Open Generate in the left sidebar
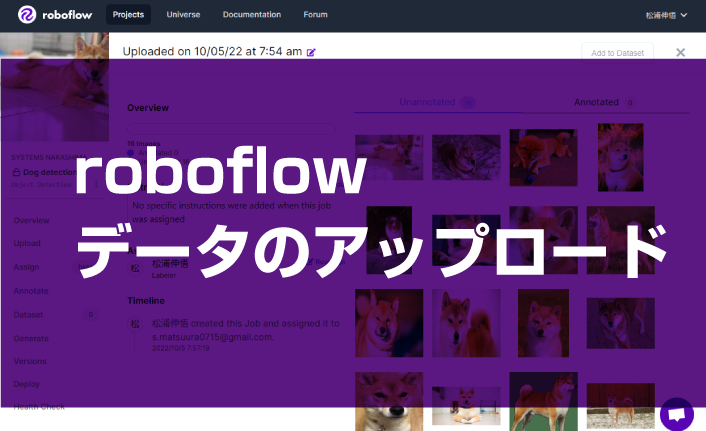The image size is (706, 431). [x=31, y=338]
